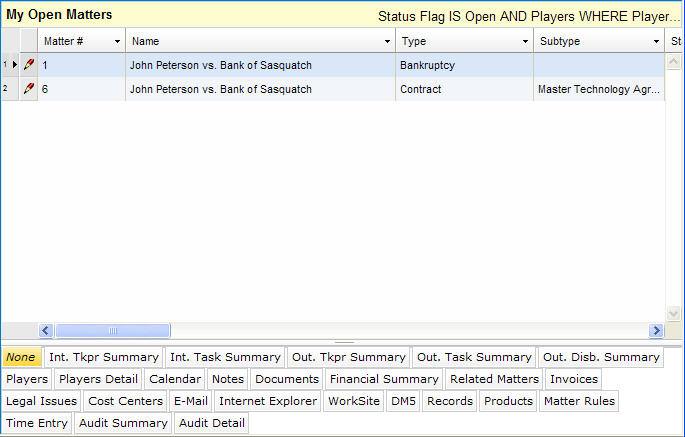Open the Matter Rules tab
Viewport: 685px width, 437px height.
point(579,401)
